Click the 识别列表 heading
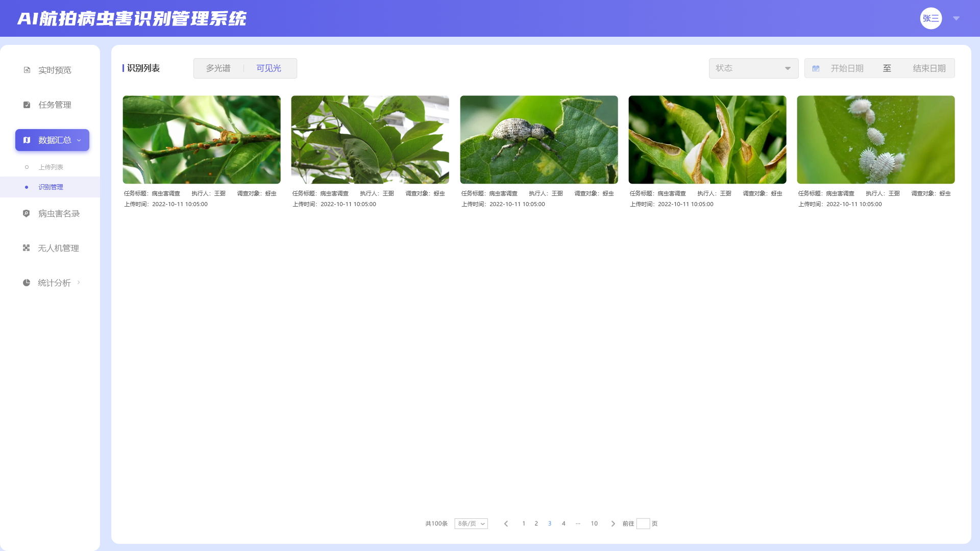This screenshot has height=551, width=980. 143,68
